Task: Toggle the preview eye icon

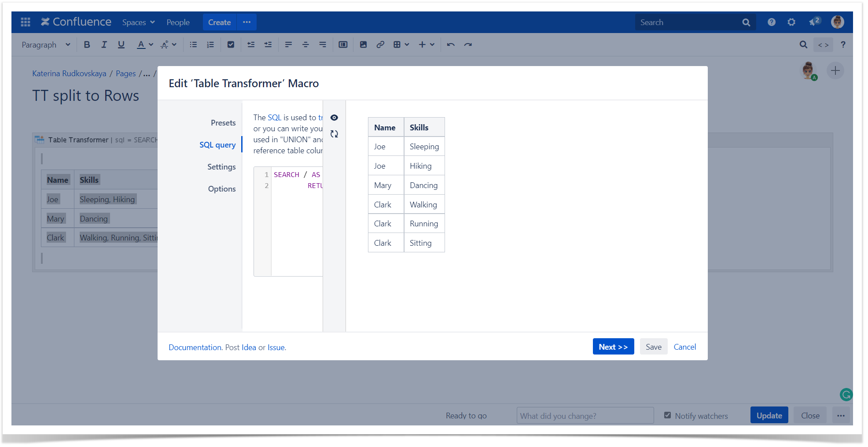Action: tap(334, 118)
